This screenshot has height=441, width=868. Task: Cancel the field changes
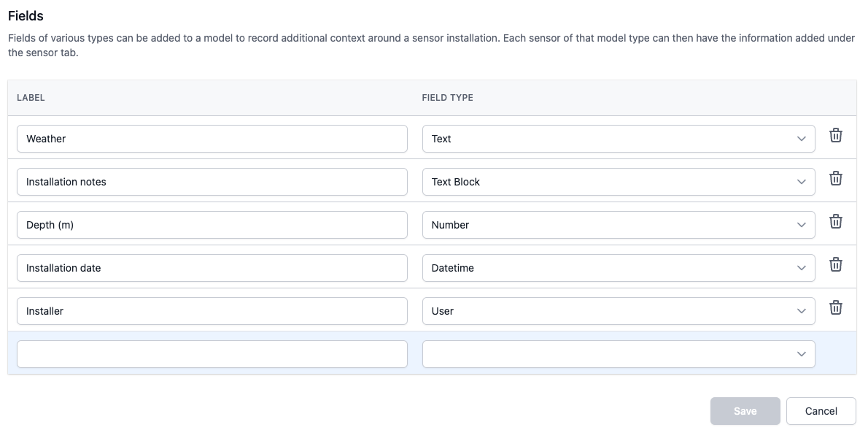click(x=821, y=411)
